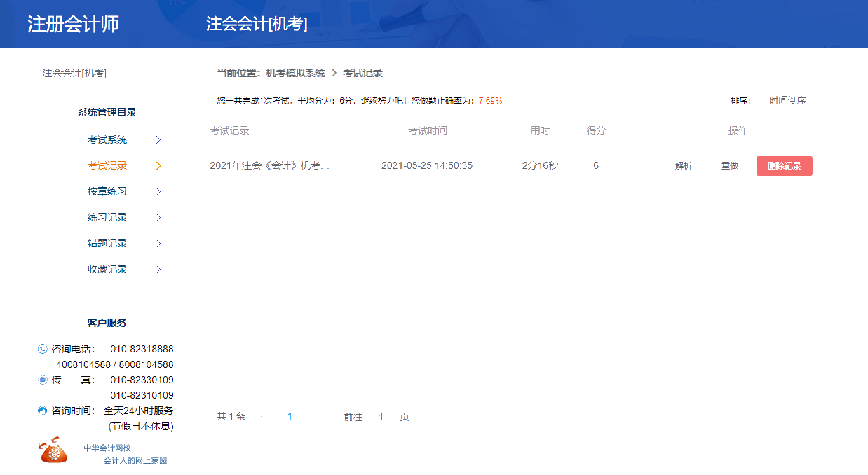Click the red telephone logo graphic
The image size is (868, 475).
[x=52, y=450]
